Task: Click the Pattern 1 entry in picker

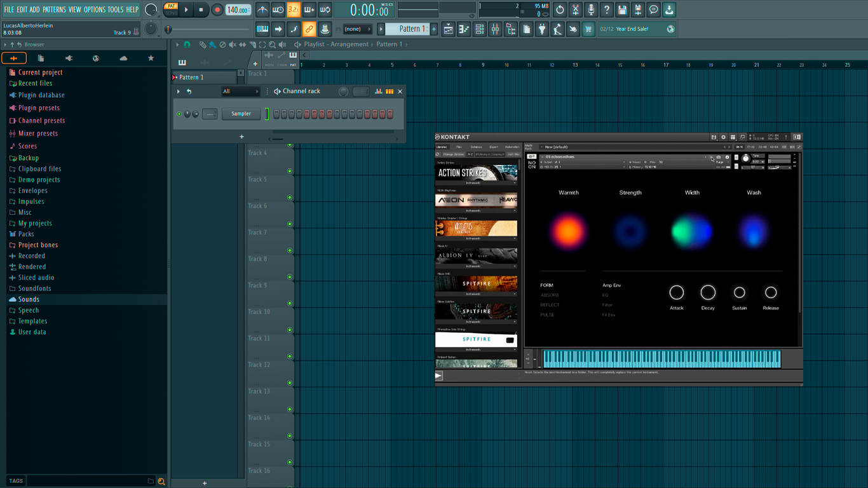Action: (x=204, y=78)
